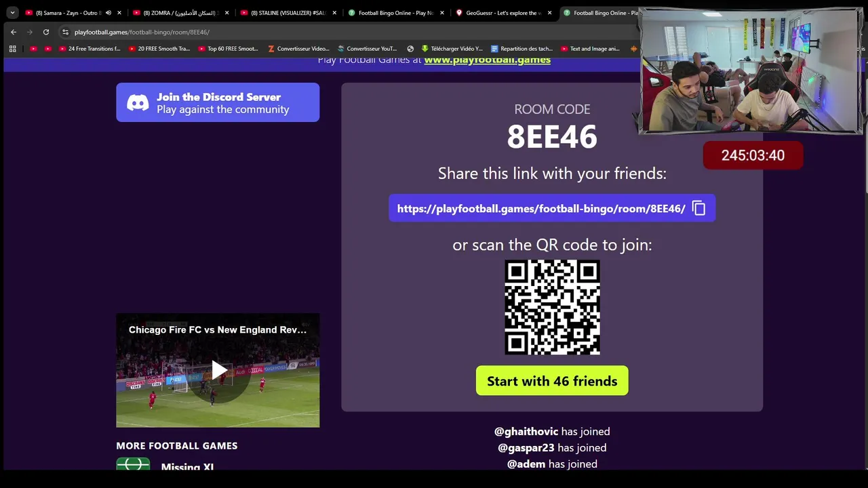Open the Convertisseur Video bookmark

click(x=298, y=49)
